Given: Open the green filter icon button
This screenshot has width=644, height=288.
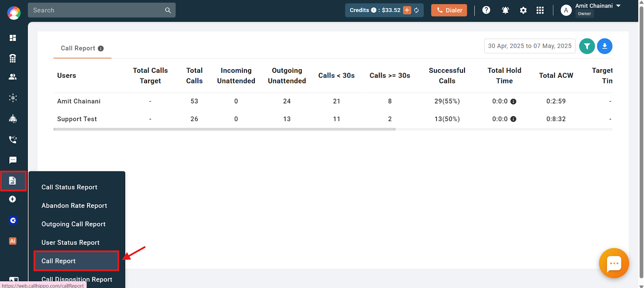Looking at the screenshot, I should [x=587, y=46].
